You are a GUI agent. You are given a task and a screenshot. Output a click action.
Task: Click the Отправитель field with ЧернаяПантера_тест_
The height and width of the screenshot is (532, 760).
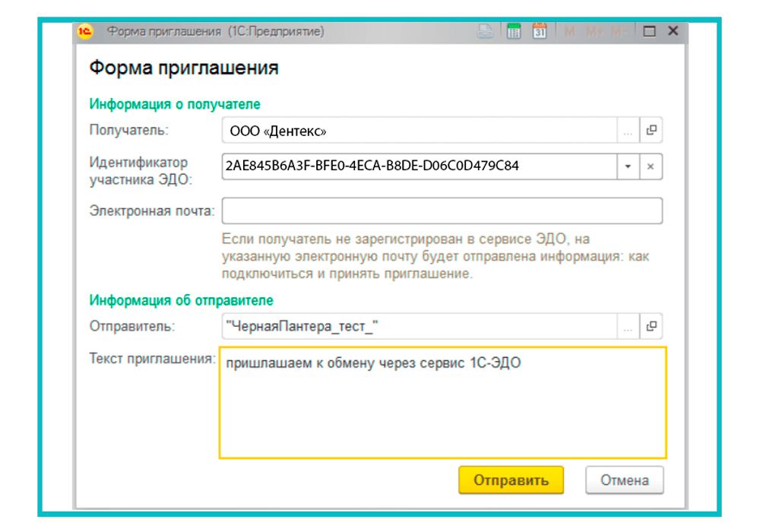420,327
